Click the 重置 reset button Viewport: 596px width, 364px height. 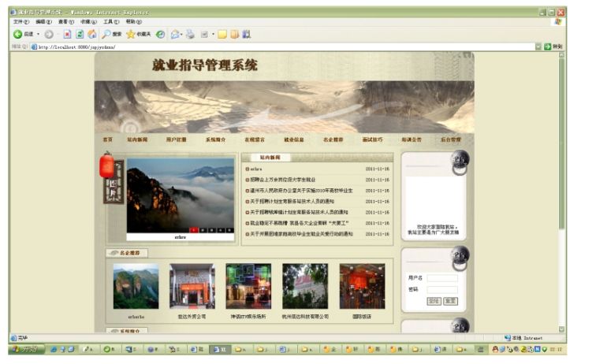(450, 301)
